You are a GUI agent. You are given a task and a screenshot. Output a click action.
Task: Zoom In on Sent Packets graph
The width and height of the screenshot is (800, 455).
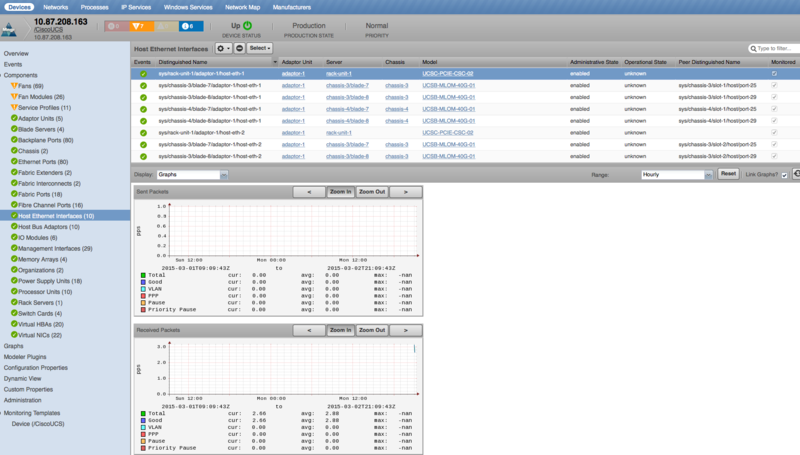[x=340, y=192]
